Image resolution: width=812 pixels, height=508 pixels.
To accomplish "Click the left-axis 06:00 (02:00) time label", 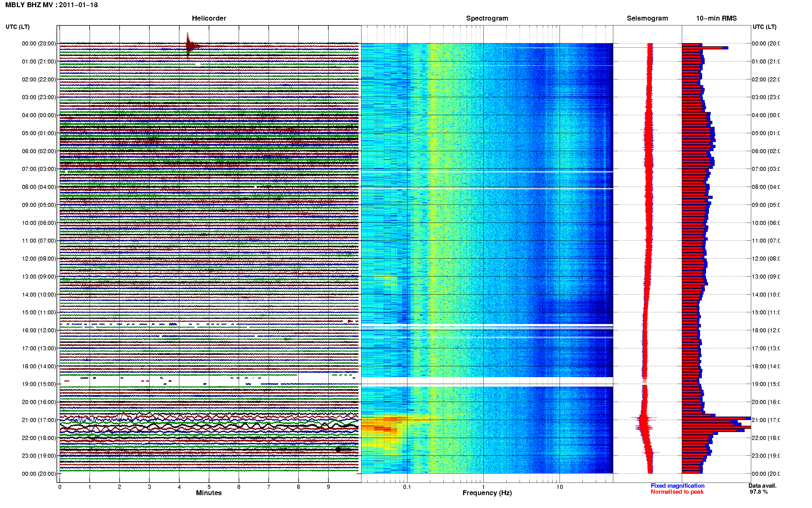I will click(39, 151).
